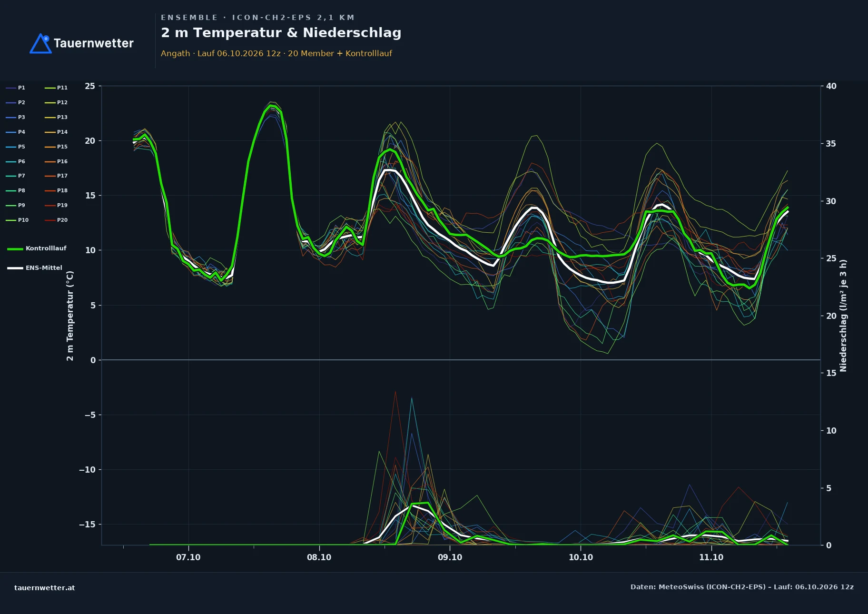This screenshot has height=614, width=868.
Task: Click the 10.10 date axis label
Action: (x=581, y=557)
